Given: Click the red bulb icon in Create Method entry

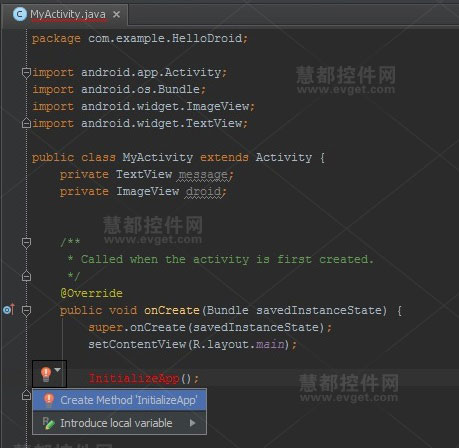Looking at the screenshot, I should [49, 400].
